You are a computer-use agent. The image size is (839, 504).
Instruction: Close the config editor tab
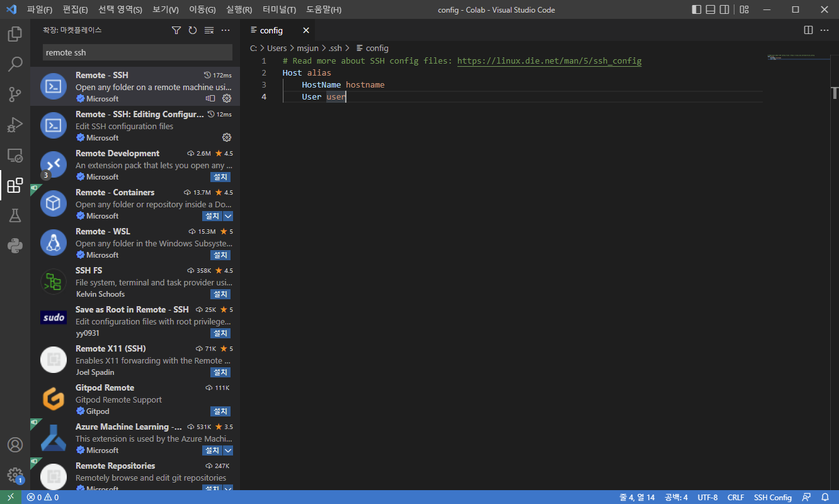(x=306, y=30)
